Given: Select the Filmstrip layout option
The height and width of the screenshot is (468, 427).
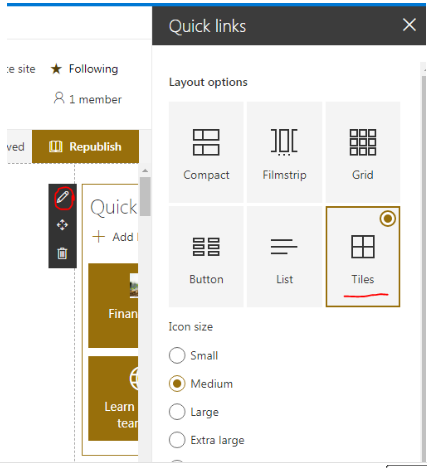Looking at the screenshot, I should 284,152.
